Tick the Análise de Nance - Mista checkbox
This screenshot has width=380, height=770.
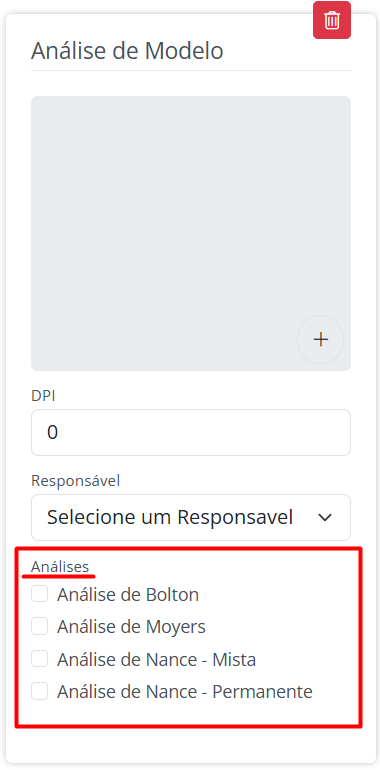(39, 659)
